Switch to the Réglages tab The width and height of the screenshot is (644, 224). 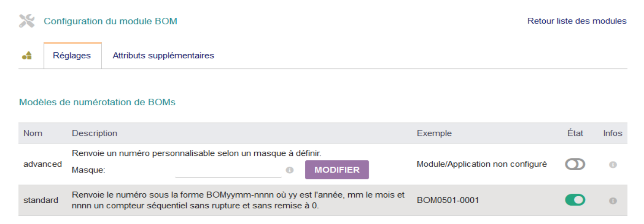(x=72, y=55)
